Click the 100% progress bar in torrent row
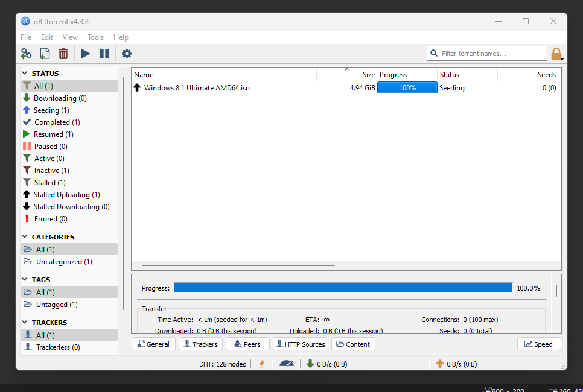583x392 pixels. point(407,87)
